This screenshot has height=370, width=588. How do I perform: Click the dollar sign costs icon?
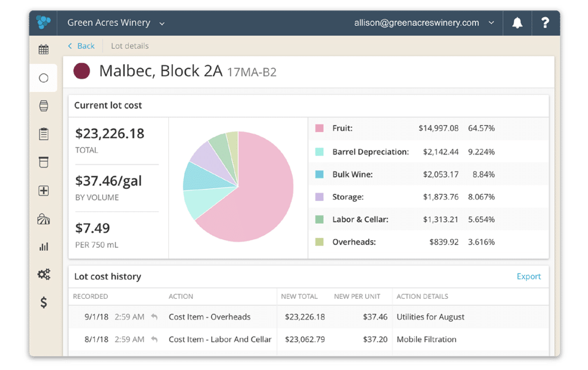tap(44, 302)
